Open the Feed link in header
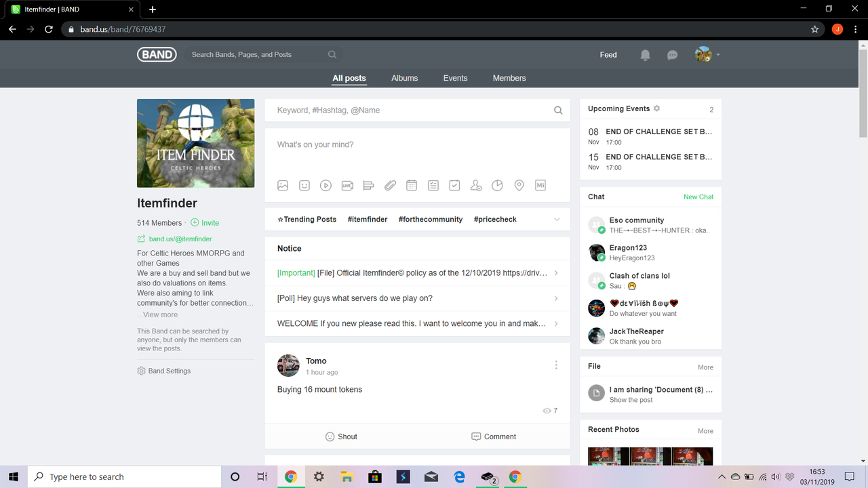The height and width of the screenshot is (488, 868). click(x=608, y=55)
